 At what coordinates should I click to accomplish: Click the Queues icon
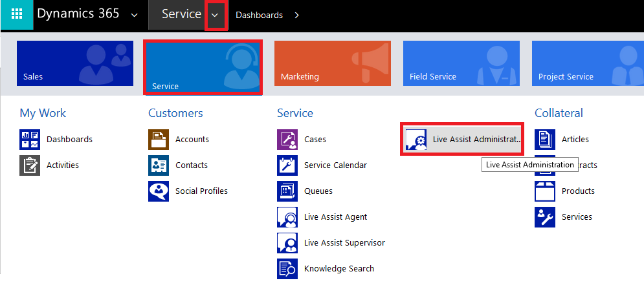coord(287,191)
